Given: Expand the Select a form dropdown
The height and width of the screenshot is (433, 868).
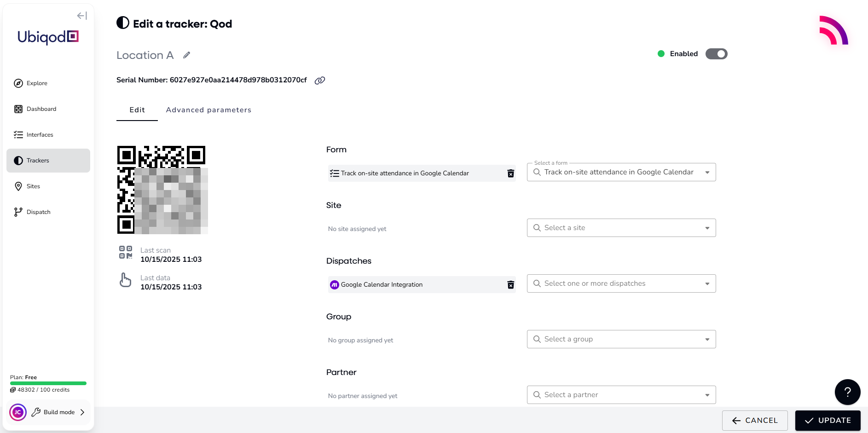Looking at the screenshot, I should (x=707, y=173).
